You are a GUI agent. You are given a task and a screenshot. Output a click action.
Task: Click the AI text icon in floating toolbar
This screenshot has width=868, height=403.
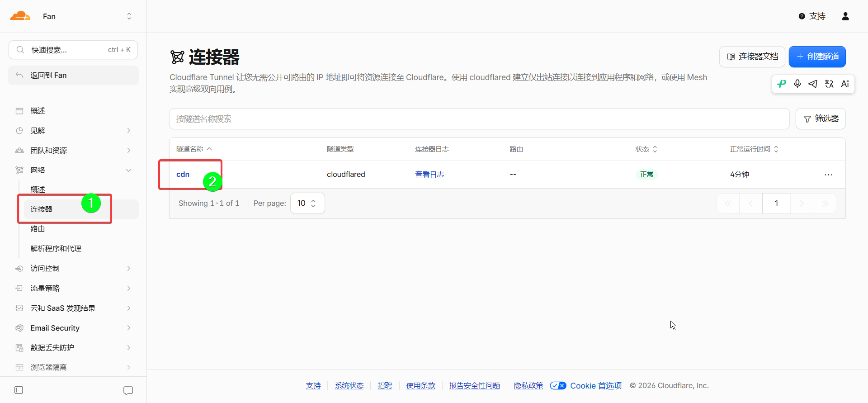coord(845,84)
